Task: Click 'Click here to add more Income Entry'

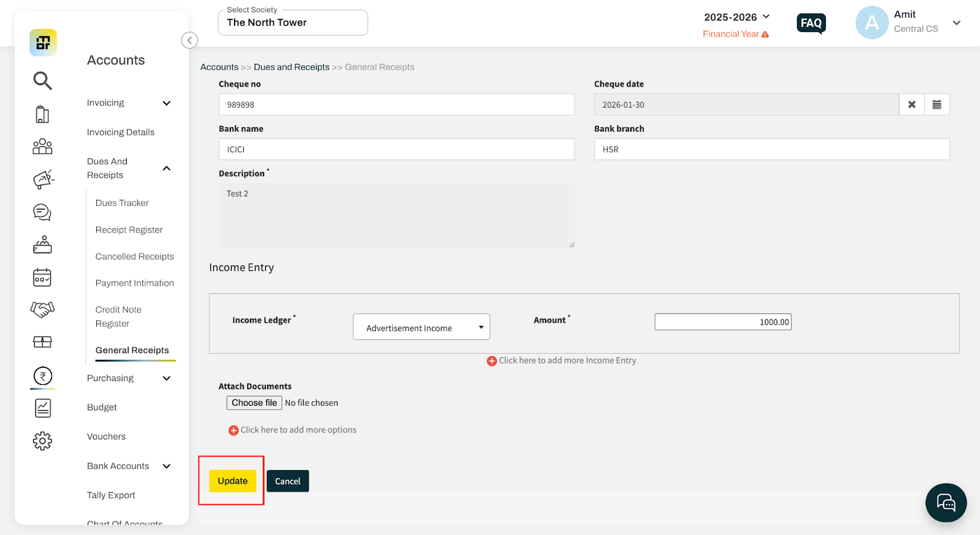Action: (x=567, y=360)
